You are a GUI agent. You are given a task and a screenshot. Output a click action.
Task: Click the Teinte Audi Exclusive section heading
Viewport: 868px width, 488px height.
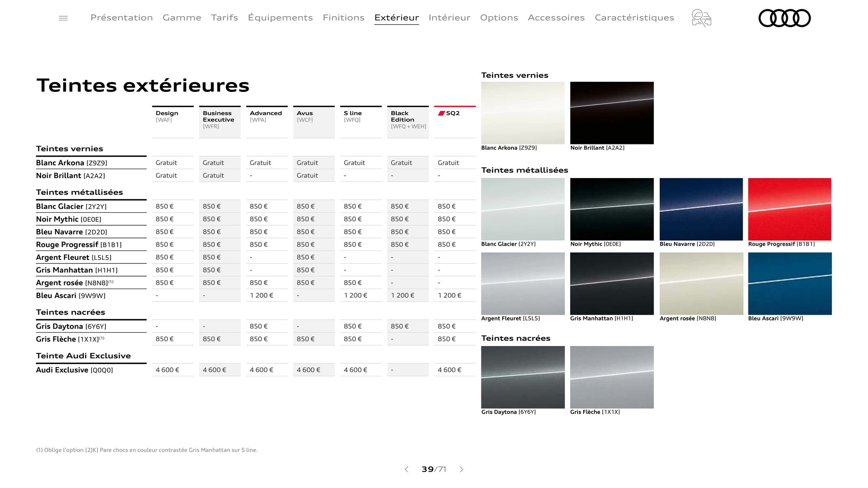83,356
